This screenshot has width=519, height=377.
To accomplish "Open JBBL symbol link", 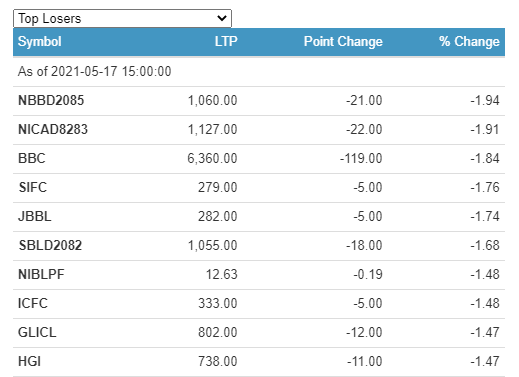I will click(x=35, y=216).
